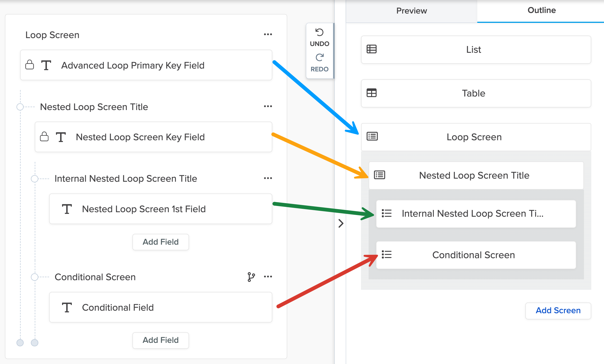Screen dimensions: 604x364
Task: Click the List screen icon in outline
Action: [371, 49]
